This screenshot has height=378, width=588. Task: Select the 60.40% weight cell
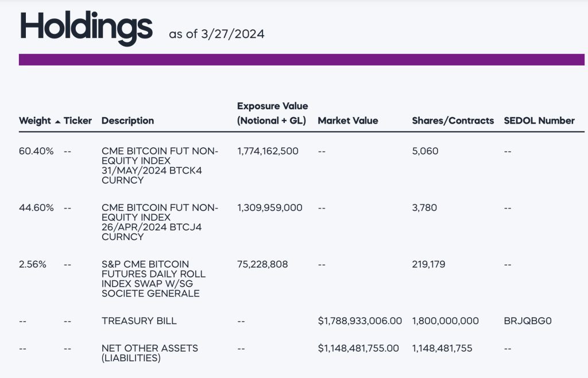(x=36, y=151)
